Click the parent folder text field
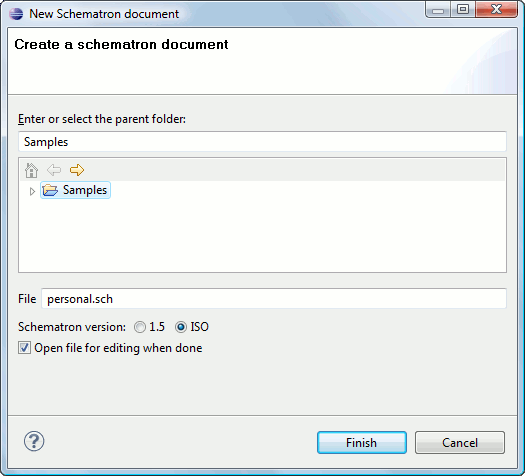 (x=262, y=142)
